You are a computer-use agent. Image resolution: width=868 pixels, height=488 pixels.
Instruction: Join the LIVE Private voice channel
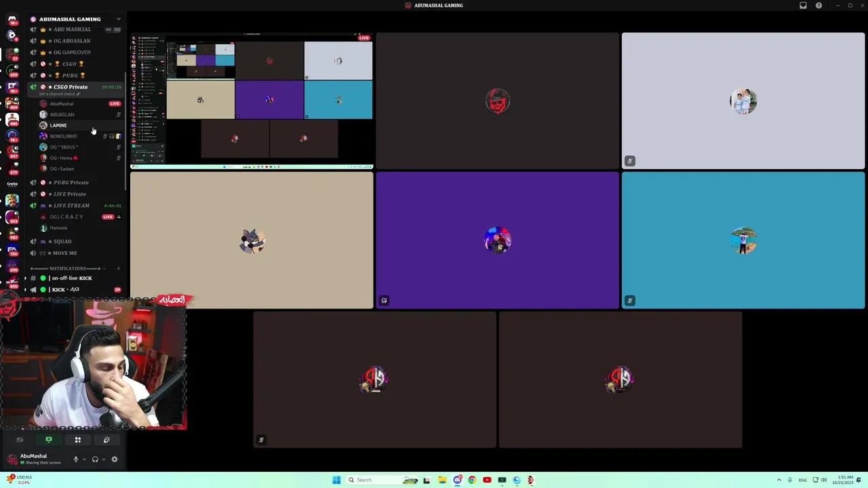click(x=75, y=194)
